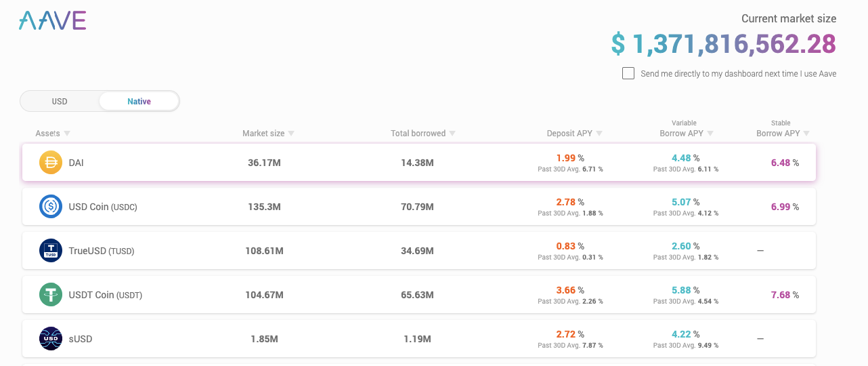868x366 pixels.
Task: Click USDC deposit APY 2.78 %
Action: pos(570,202)
